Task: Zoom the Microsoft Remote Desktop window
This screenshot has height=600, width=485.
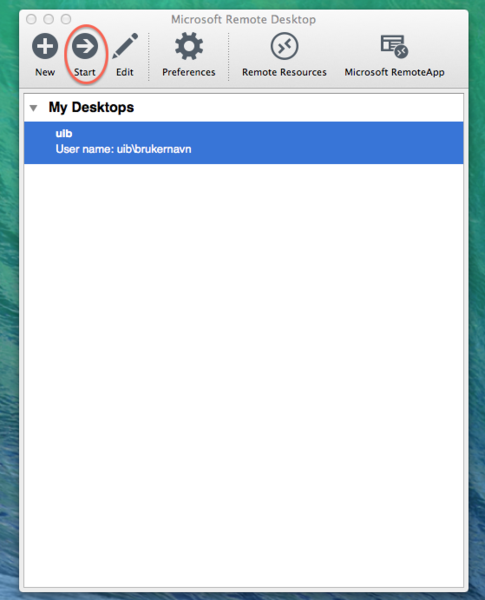Action: coord(66,19)
